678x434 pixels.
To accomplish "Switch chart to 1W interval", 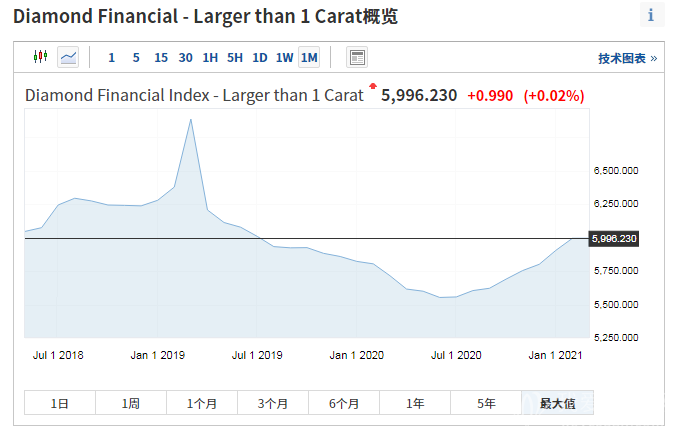I will 284,57.
